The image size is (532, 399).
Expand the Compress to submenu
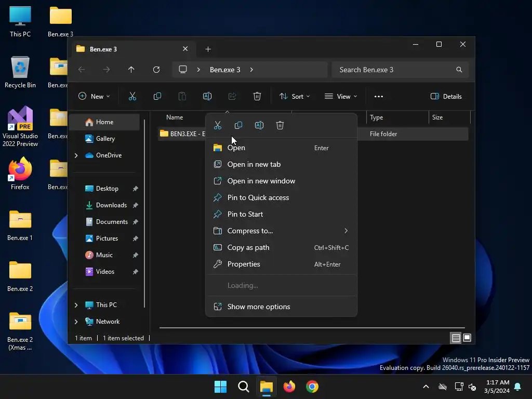(x=346, y=231)
